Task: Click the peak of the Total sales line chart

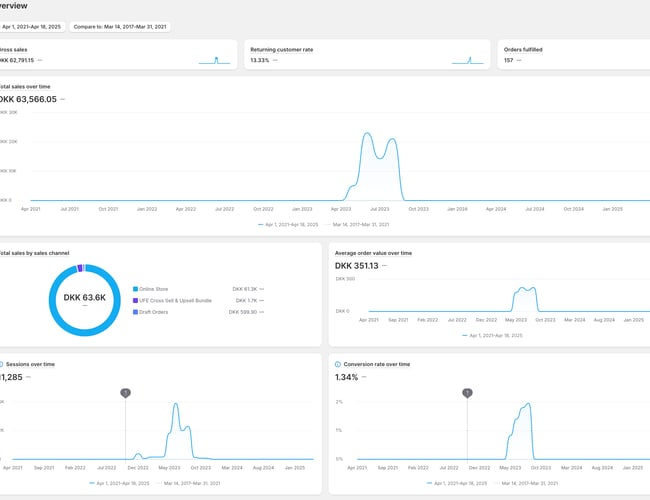Action: [x=367, y=133]
